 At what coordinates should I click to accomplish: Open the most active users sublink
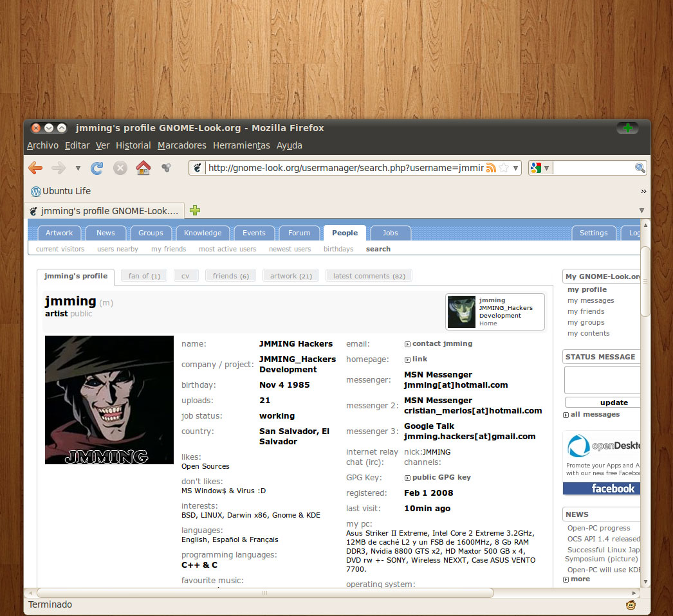tap(228, 249)
